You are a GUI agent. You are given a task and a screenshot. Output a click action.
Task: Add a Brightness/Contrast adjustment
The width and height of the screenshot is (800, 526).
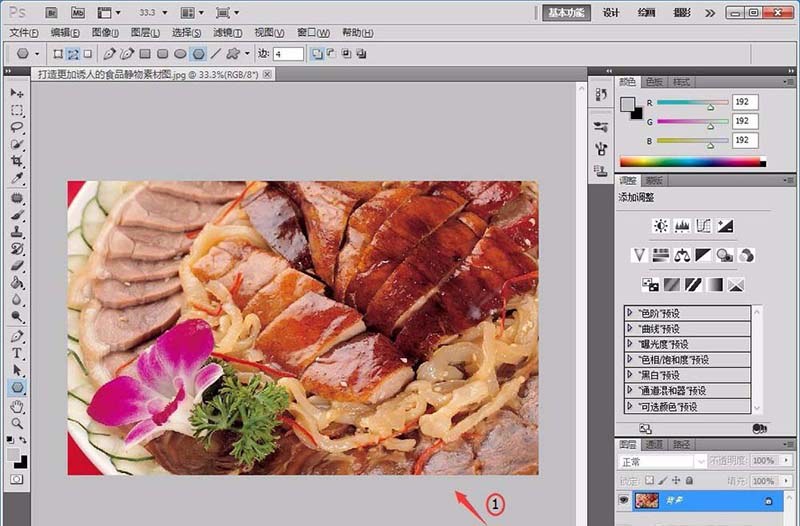pos(660,227)
